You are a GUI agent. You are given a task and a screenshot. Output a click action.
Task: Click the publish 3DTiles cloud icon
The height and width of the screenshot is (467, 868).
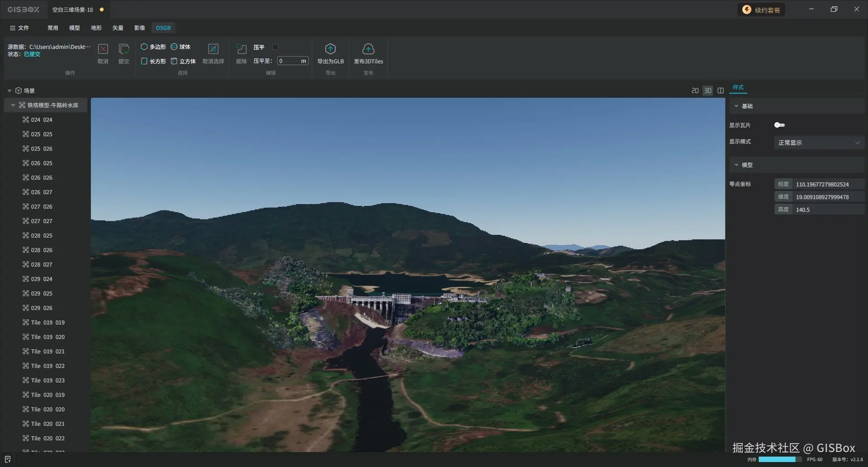[368, 49]
